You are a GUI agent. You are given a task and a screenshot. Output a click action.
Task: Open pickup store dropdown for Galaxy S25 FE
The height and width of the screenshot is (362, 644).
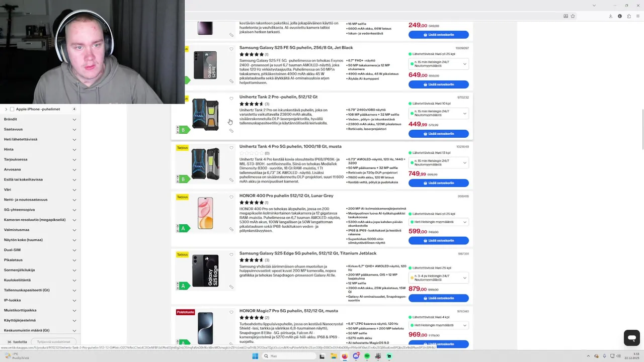click(439, 64)
